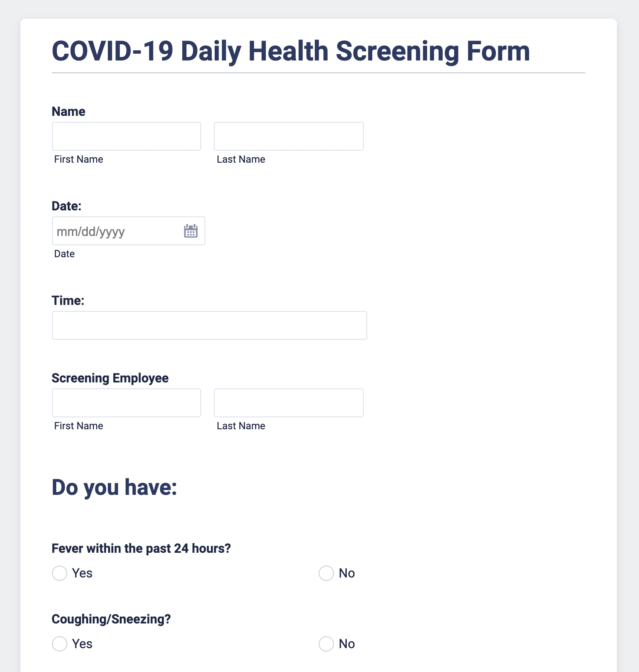Click the COVID-19 Daily Health Screening Form title
Viewport: 639px width, 672px height.
[x=291, y=51]
